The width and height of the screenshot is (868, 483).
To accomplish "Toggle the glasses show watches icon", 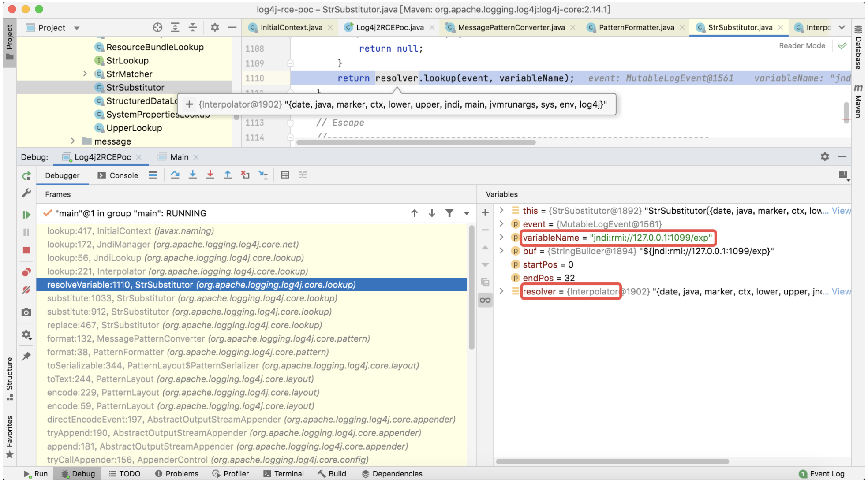I will coord(485,300).
